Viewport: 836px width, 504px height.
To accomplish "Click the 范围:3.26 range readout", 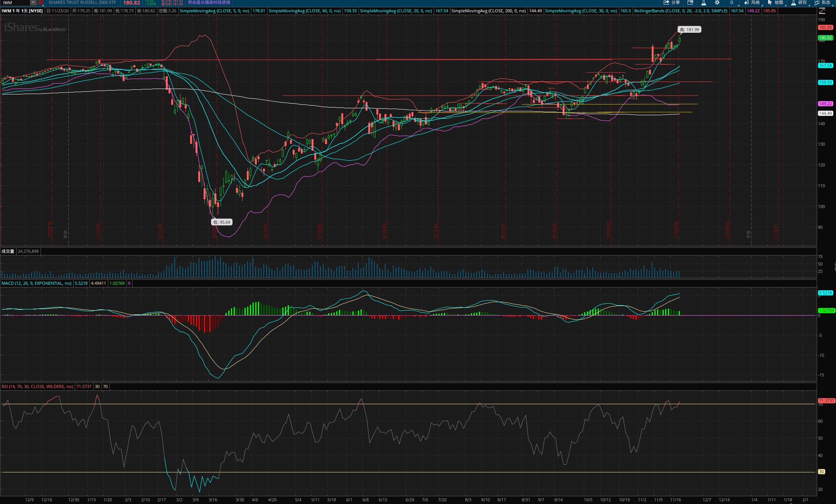I will coord(167,11).
